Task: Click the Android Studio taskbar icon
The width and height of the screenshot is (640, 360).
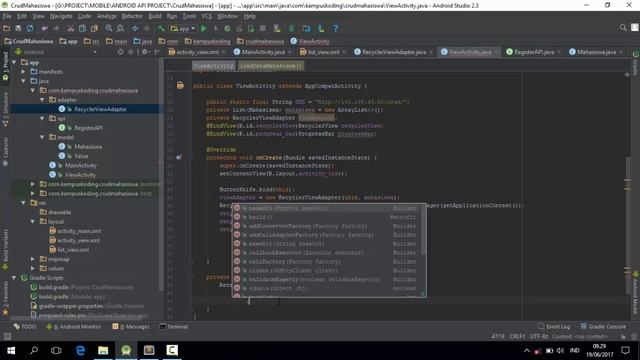Action: click(126, 350)
